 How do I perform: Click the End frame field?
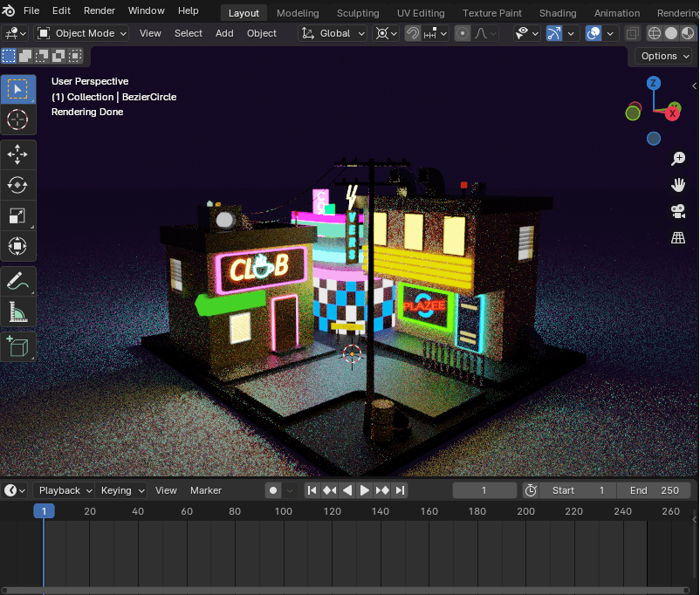pyautogui.click(x=654, y=490)
